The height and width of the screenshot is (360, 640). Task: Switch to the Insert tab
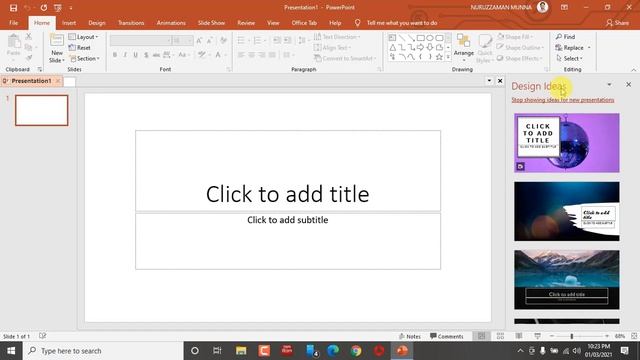pos(69,23)
